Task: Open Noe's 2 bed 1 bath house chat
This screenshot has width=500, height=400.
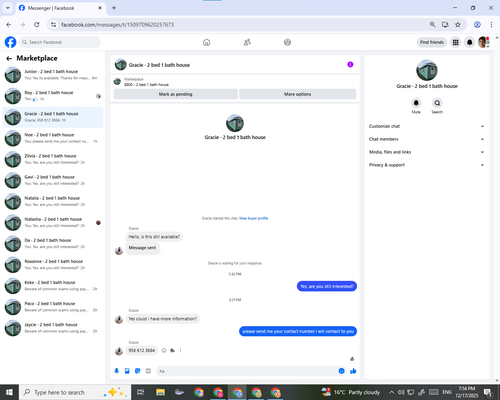Action: [53, 138]
